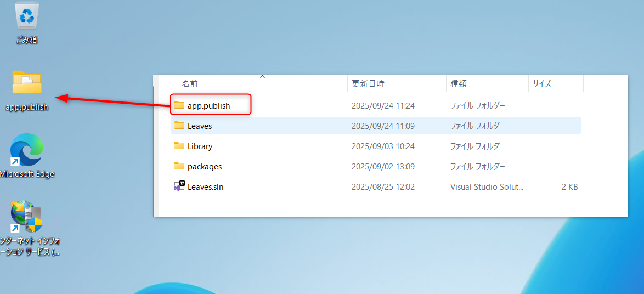Sort the file list by 名前 column header

(x=190, y=84)
